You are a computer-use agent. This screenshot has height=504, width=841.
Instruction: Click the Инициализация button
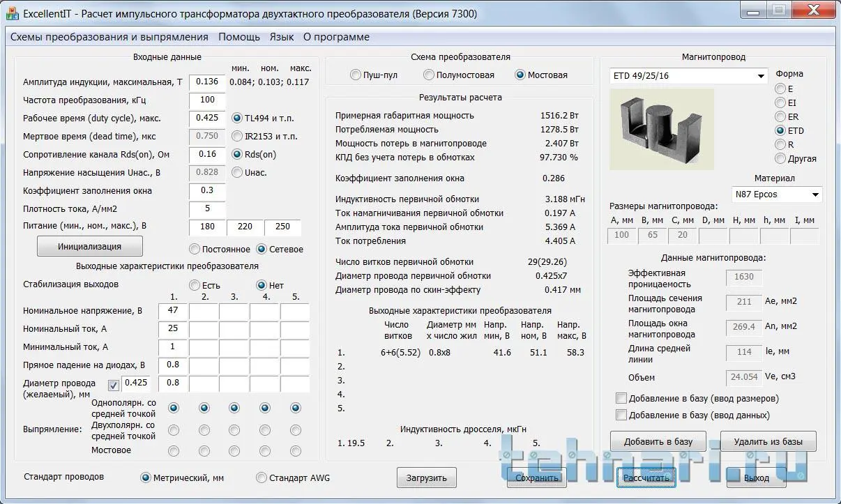coord(89,246)
